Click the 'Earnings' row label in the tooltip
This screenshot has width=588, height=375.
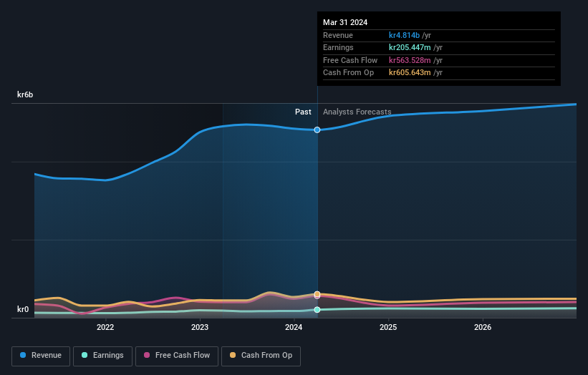click(x=338, y=47)
